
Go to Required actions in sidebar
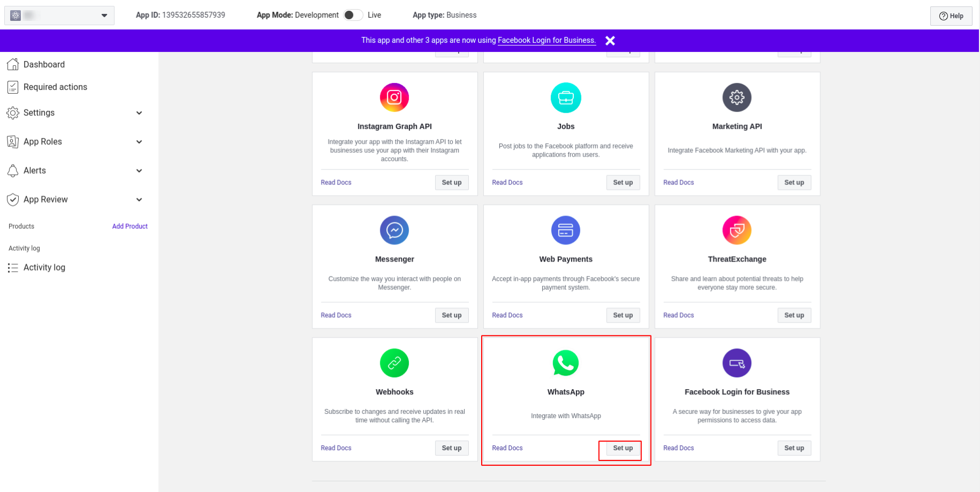(55, 87)
